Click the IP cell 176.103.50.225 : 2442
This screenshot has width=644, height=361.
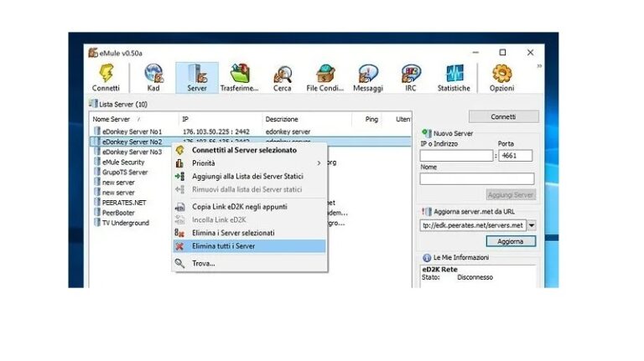tap(216, 132)
